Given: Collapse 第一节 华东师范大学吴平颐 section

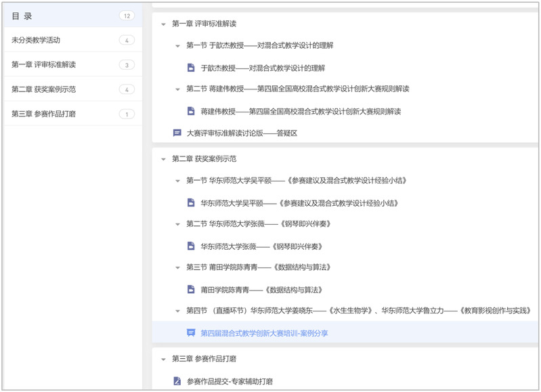Looking at the screenshot, I should [x=177, y=181].
